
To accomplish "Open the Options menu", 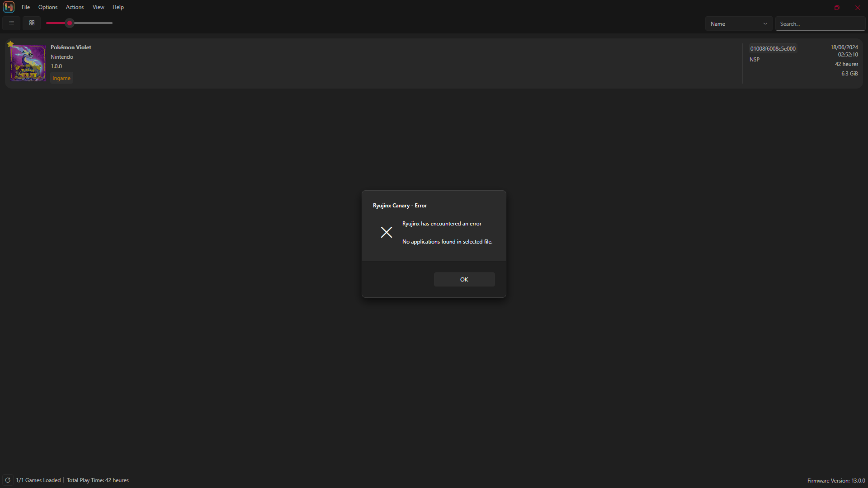I will [48, 7].
